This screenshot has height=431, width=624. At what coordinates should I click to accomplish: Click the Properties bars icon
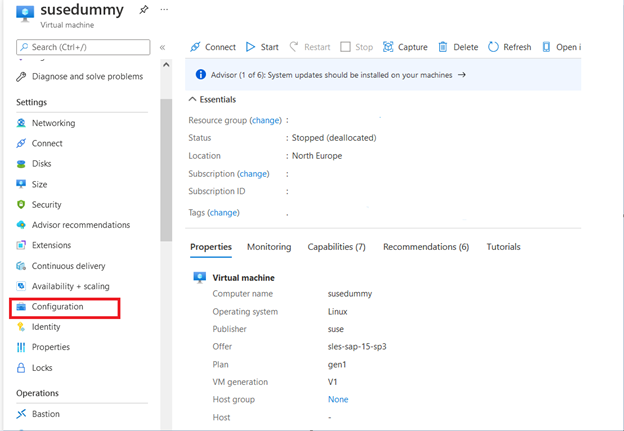pos(21,347)
